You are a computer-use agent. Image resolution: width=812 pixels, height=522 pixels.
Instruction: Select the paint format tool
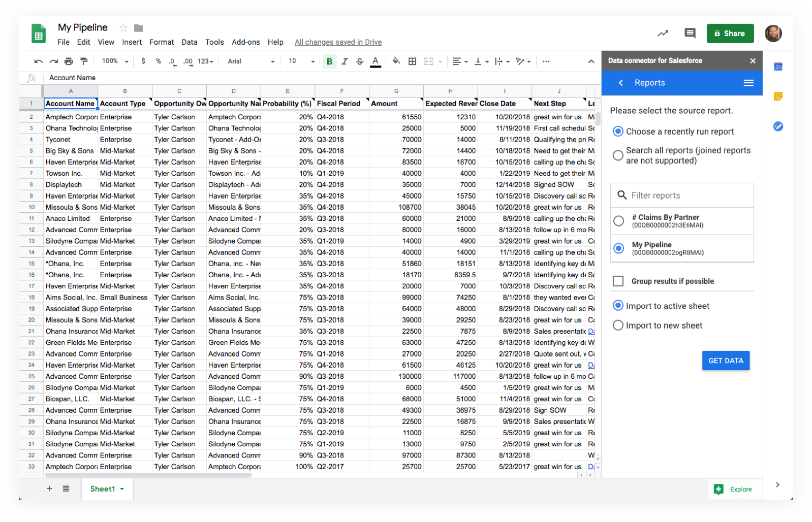click(x=84, y=61)
